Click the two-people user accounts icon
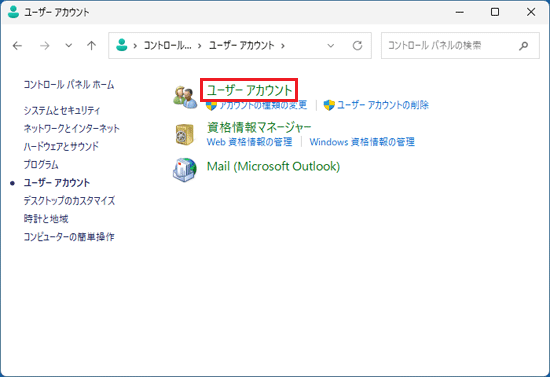The image size is (550, 377). coord(185,97)
